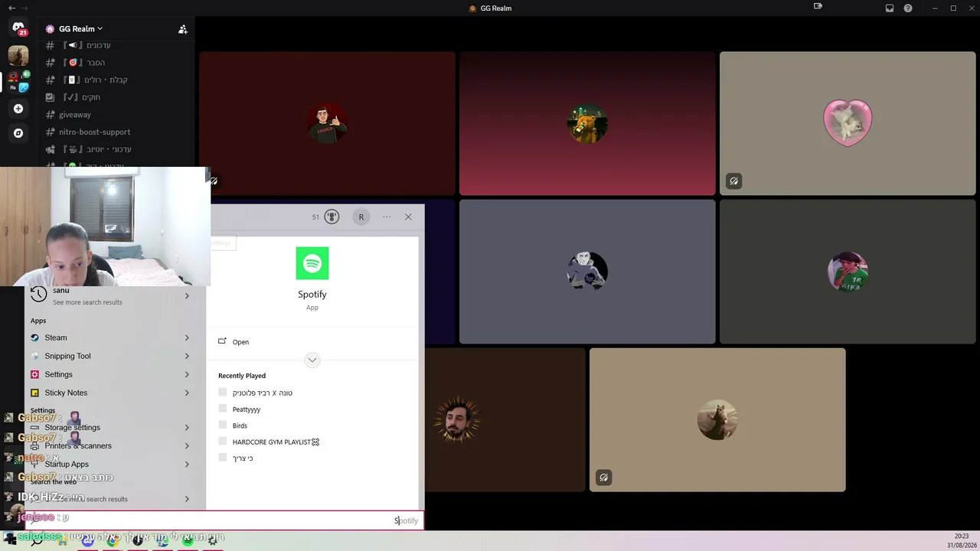Open the rules checkmark channel
The image size is (980, 551).
[x=82, y=97]
